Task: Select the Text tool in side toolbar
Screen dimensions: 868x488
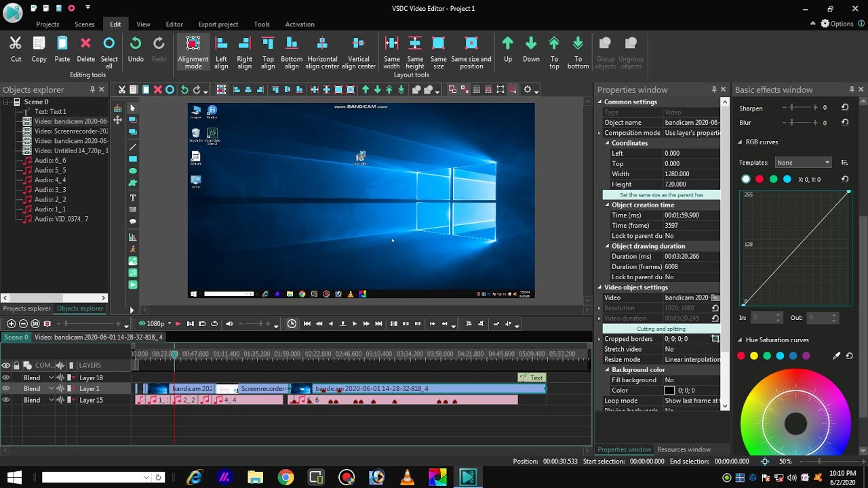Action: click(133, 198)
